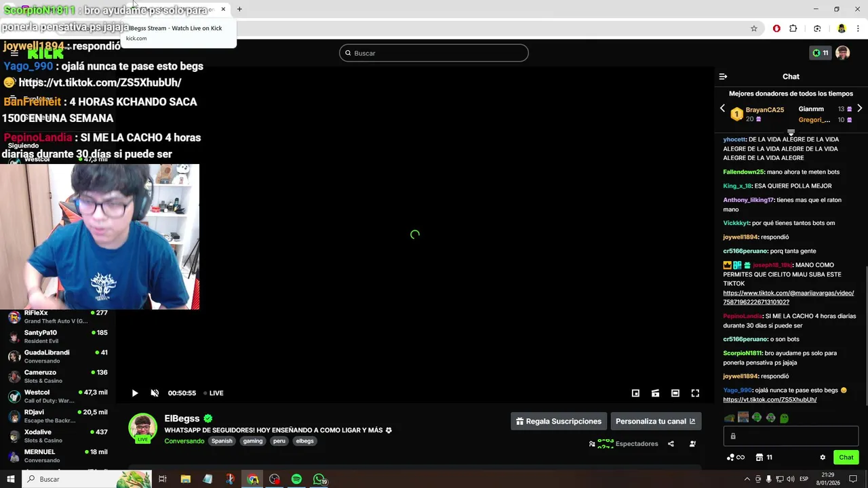This screenshot has width=868, height=488.
Task: Click red Opera-style extension icon
Action: pos(776,28)
